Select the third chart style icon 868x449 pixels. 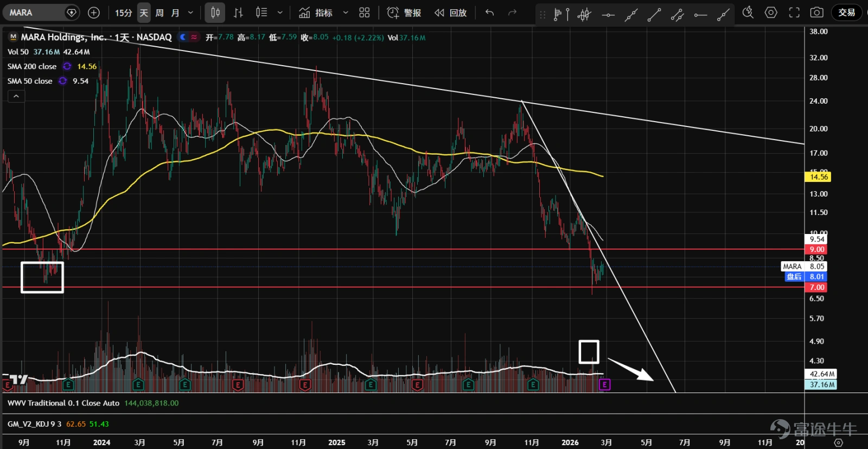(261, 12)
